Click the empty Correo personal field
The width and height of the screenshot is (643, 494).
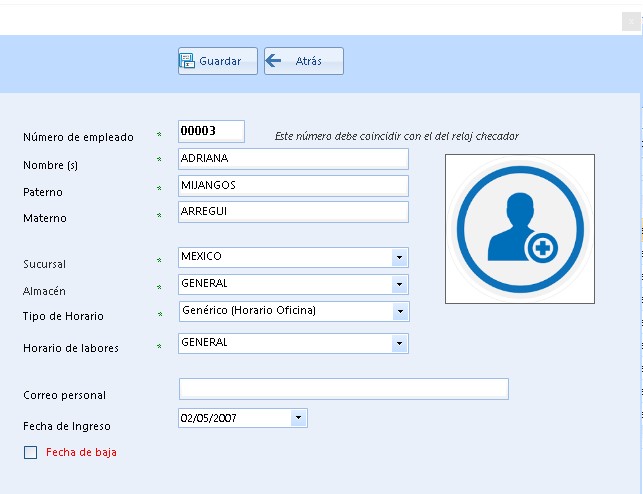click(344, 389)
